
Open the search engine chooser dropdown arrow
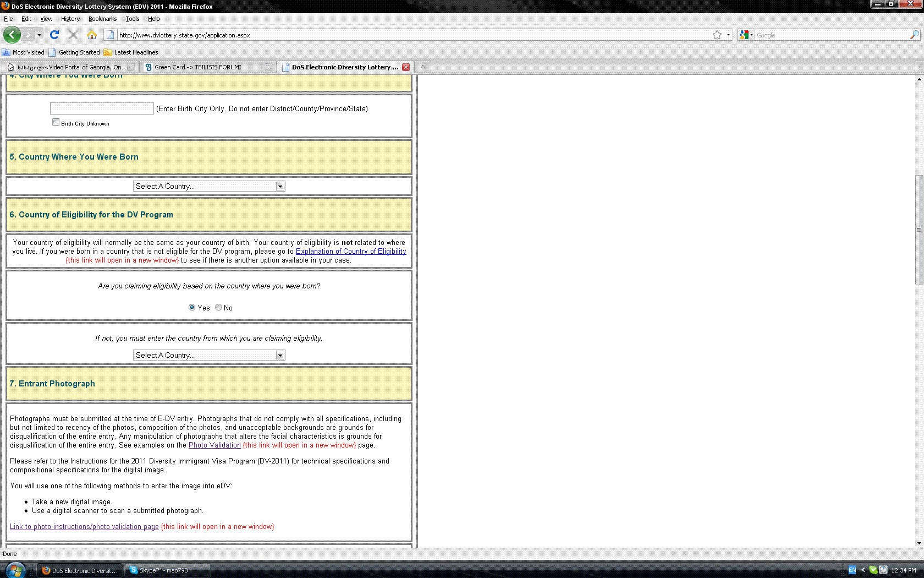coord(751,35)
